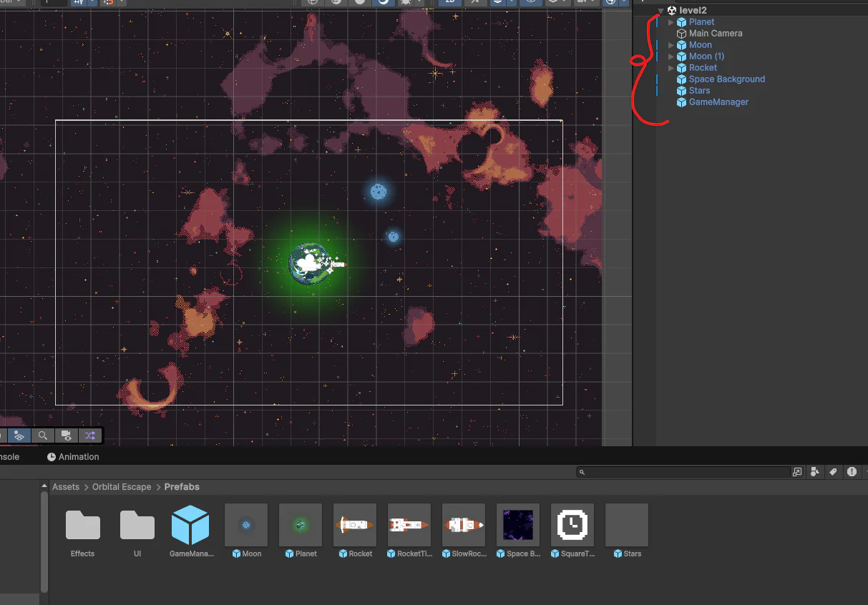The width and height of the screenshot is (868, 605).
Task: Click the Rocket row's prefab cube icon
Action: coord(681,68)
